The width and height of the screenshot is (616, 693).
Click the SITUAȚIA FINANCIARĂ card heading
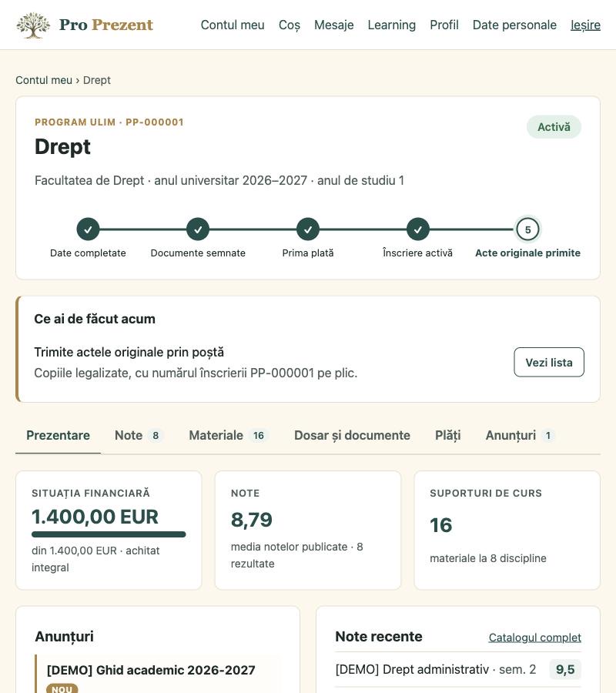coord(91,494)
